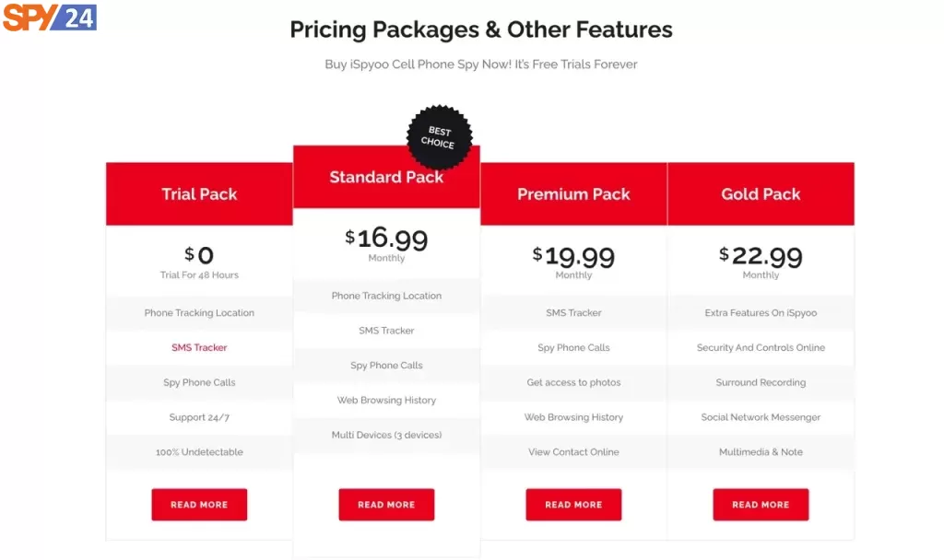
Task: Click Multi Devices (3 devices) feature
Action: tap(386, 435)
